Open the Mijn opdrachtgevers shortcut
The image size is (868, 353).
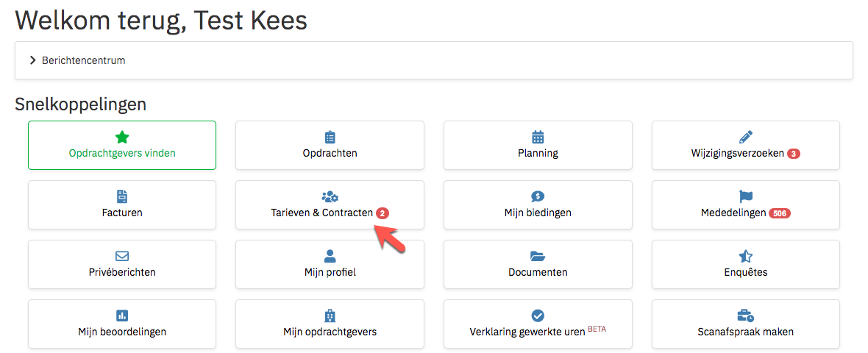[330, 324]
